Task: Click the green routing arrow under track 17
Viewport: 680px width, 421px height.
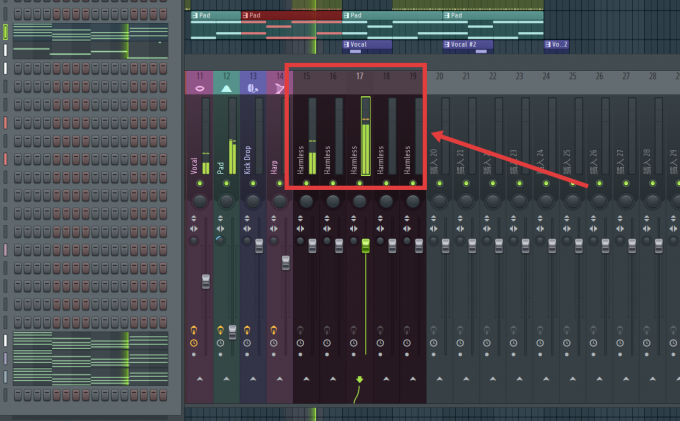Action: point(360,379)
